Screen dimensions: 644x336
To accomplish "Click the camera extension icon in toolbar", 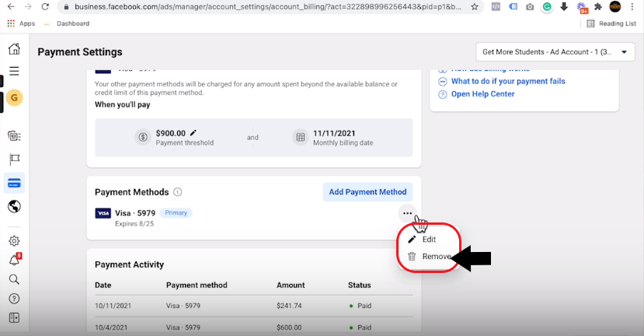I will pyautogui.click(x=530, y=6).
